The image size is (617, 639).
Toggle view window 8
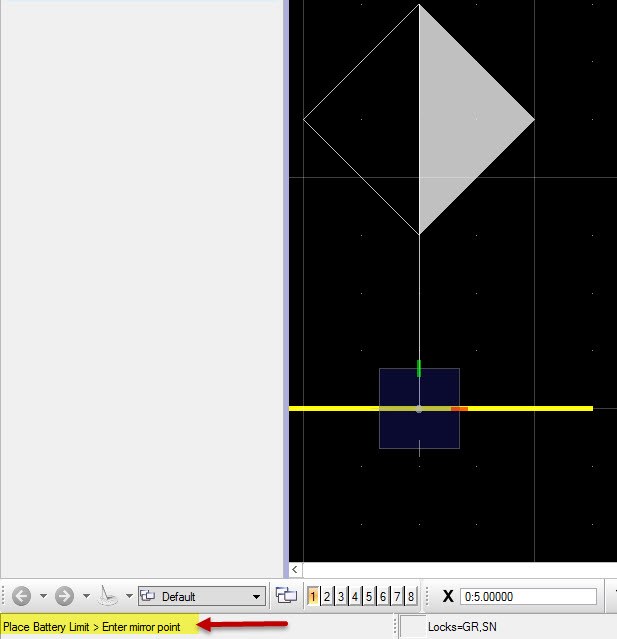click(411, 597)
